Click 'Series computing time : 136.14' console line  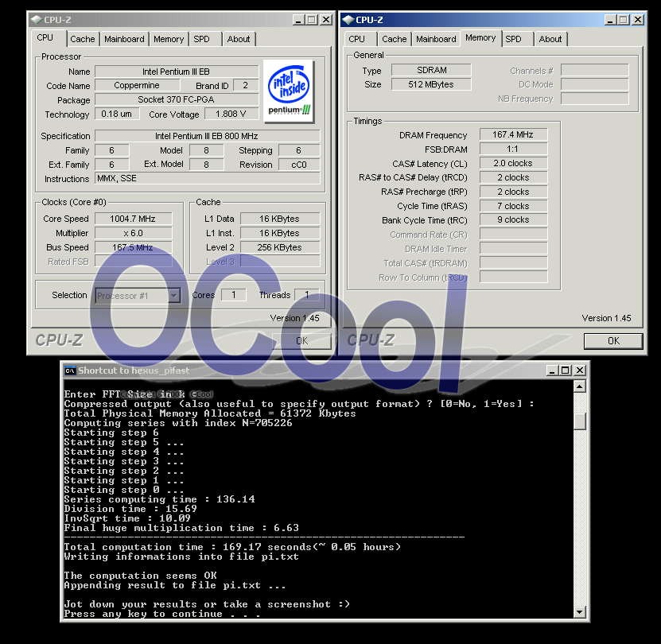pos(159,499)
